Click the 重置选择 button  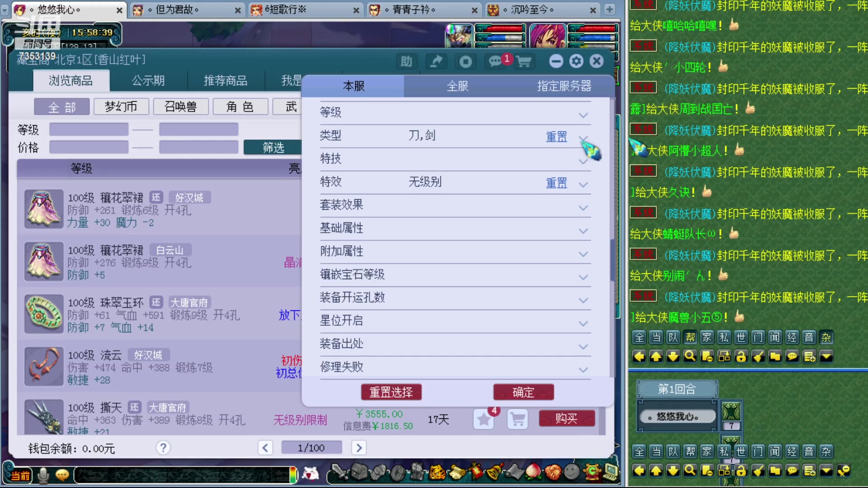391,392
